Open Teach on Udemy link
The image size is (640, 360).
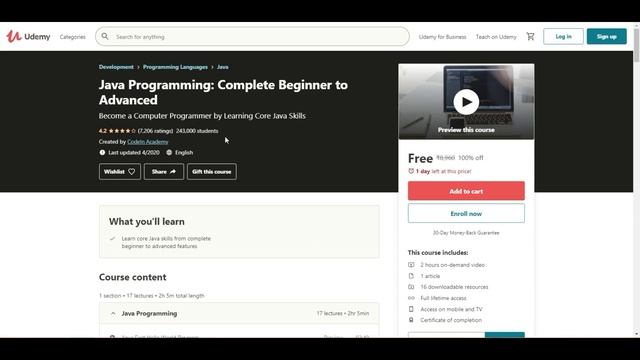pos(496,37)
